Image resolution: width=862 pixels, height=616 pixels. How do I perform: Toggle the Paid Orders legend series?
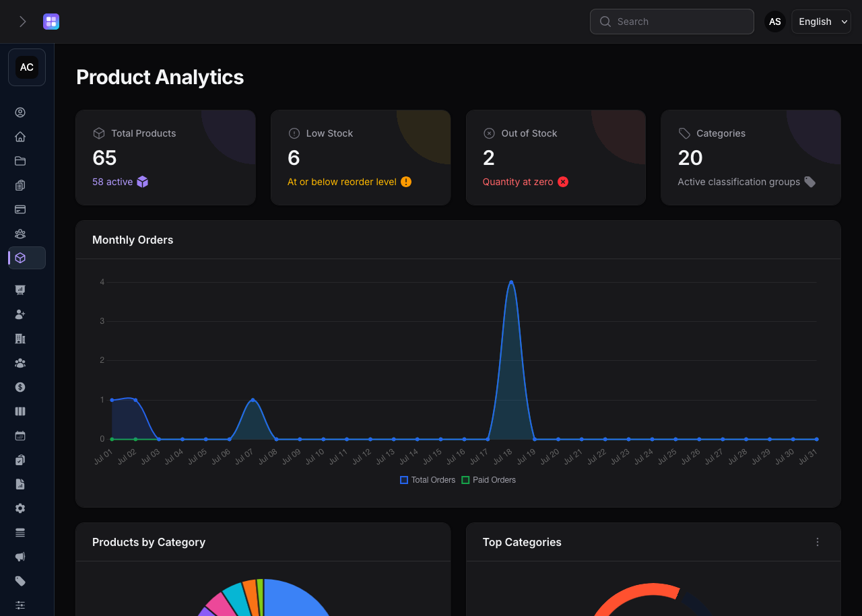click(488, 480)
